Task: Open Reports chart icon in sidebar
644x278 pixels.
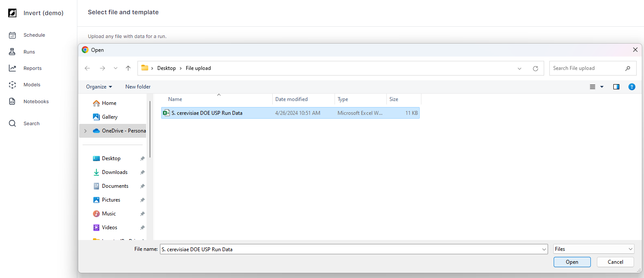Action: click(x=13, y=68)
